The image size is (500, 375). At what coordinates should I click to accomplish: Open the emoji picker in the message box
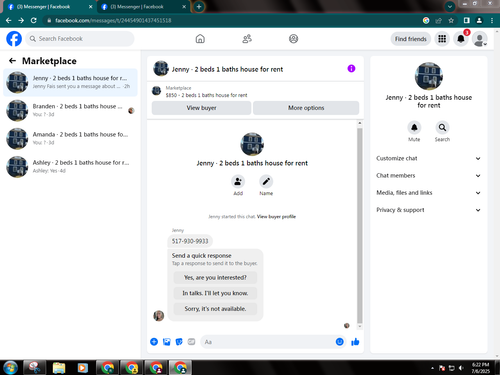[x=339, y=342]
